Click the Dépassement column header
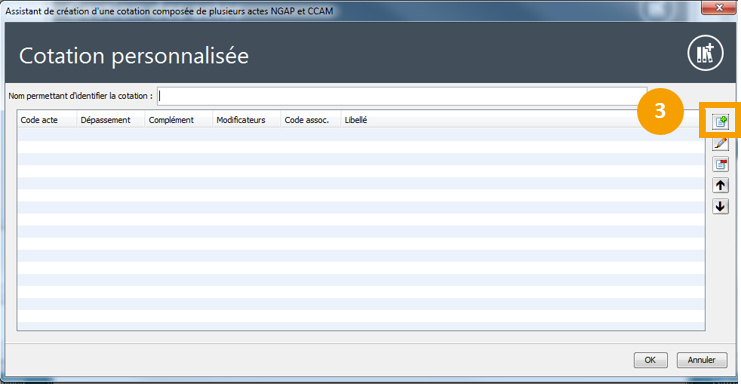Screen dimensions: 741x384 click(x=111, y=120)
